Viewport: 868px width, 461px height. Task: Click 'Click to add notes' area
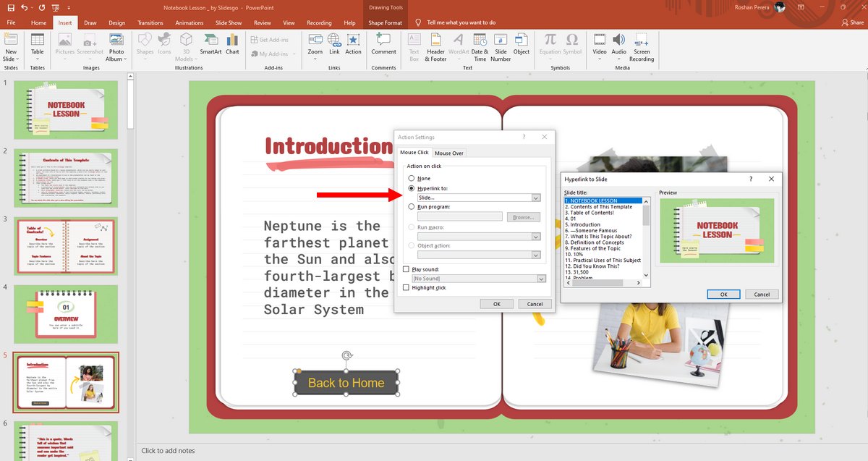point(168,451)
